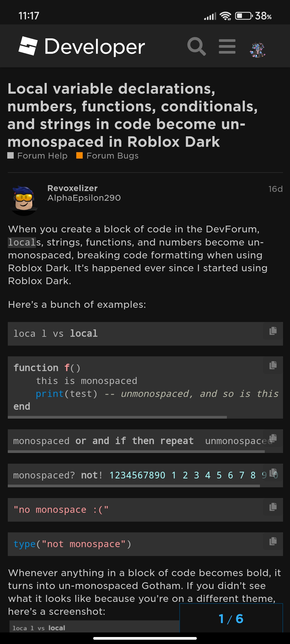Screen dimensions: 290x644
Task: Copy the type("not monospace") code block
Action: tap(273, 541)
